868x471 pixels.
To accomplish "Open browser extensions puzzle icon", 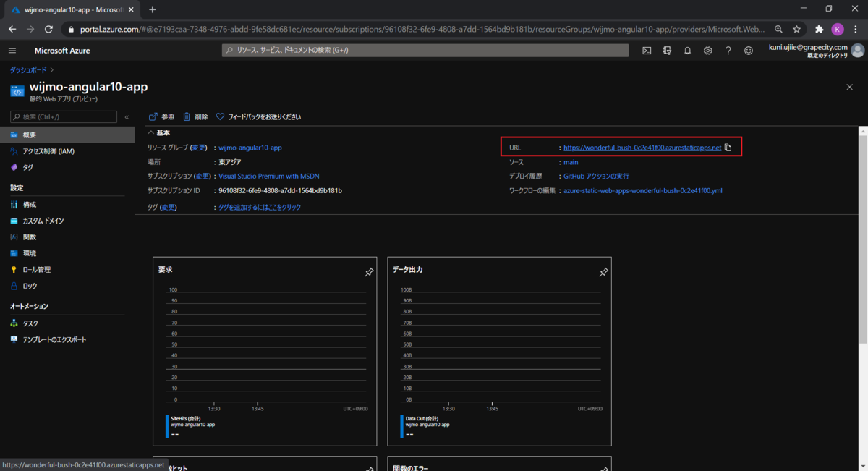I will (x=819, y=30).
